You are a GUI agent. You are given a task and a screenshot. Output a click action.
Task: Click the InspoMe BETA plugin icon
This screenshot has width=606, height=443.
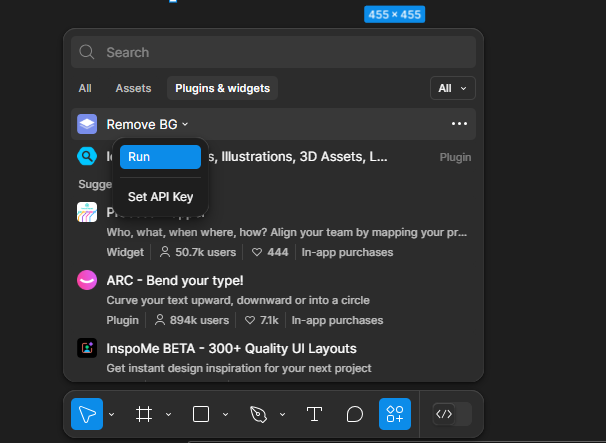tap(87, 348)
